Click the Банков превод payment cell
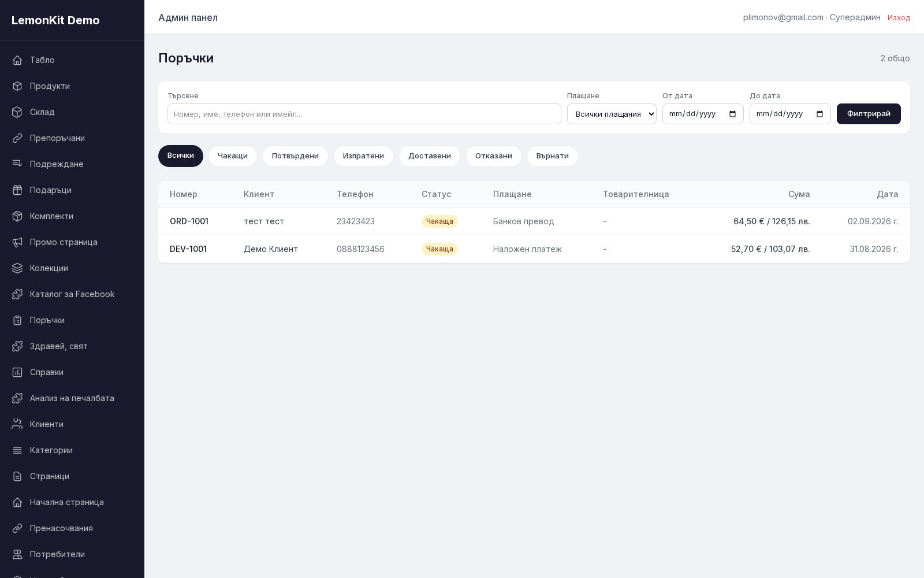Screen dimensions: 924x578 pyautogui.click(x=523, y=221)
